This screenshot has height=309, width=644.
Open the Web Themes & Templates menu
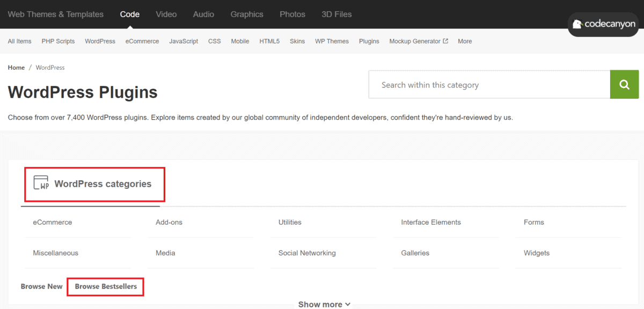point(55,14)
